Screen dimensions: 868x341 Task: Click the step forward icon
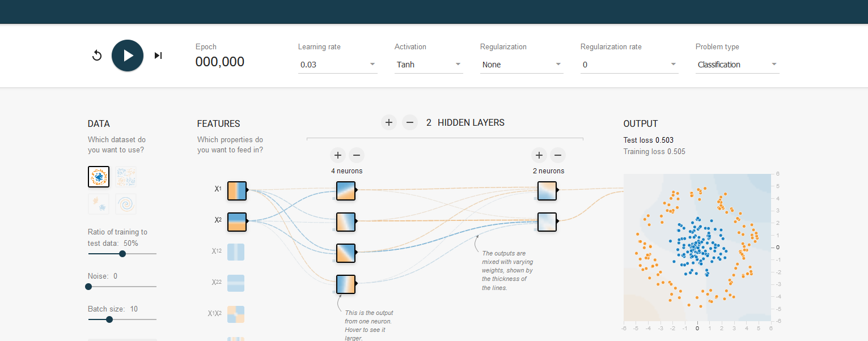[x=158, y=56]
